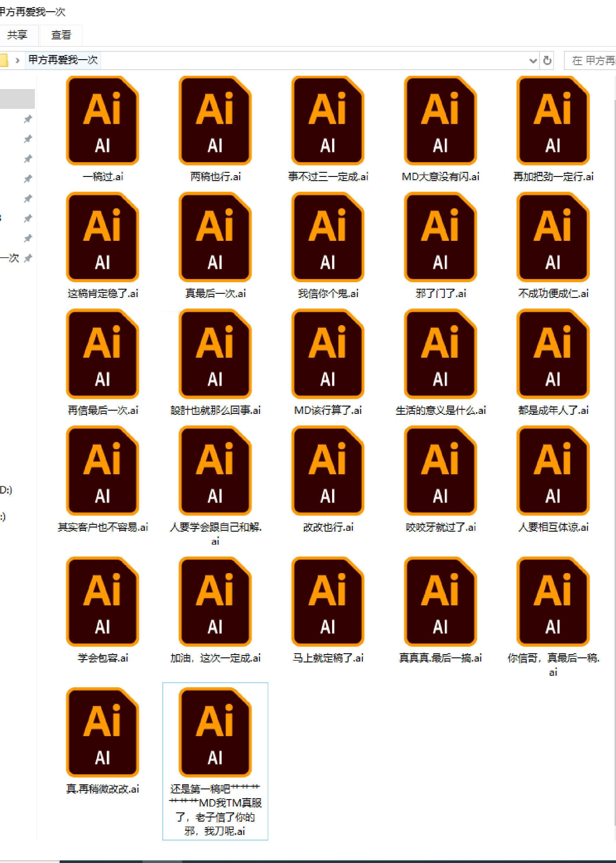Click the file name text 一稿过.ai
This screenshot has width=616, height=863.
point(102,176)
